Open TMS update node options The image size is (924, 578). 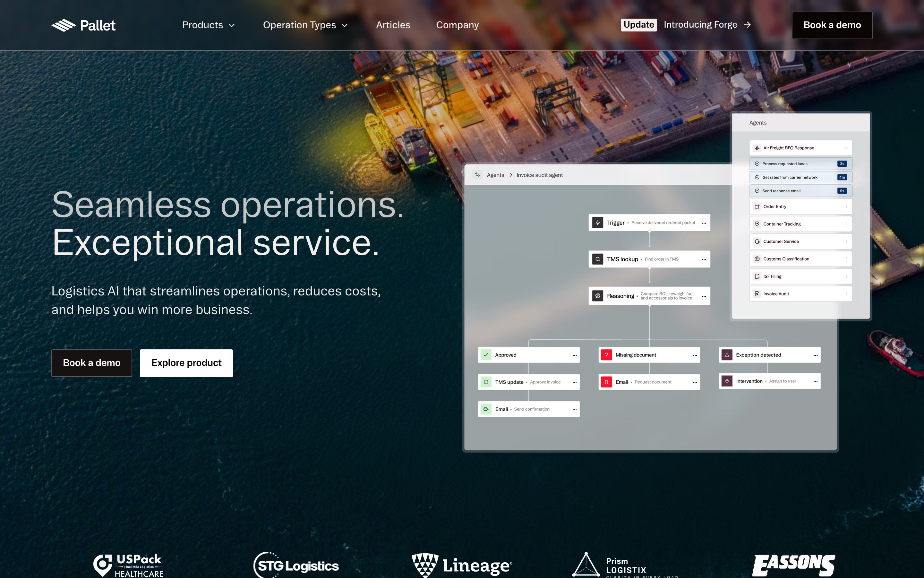point(574,382)
